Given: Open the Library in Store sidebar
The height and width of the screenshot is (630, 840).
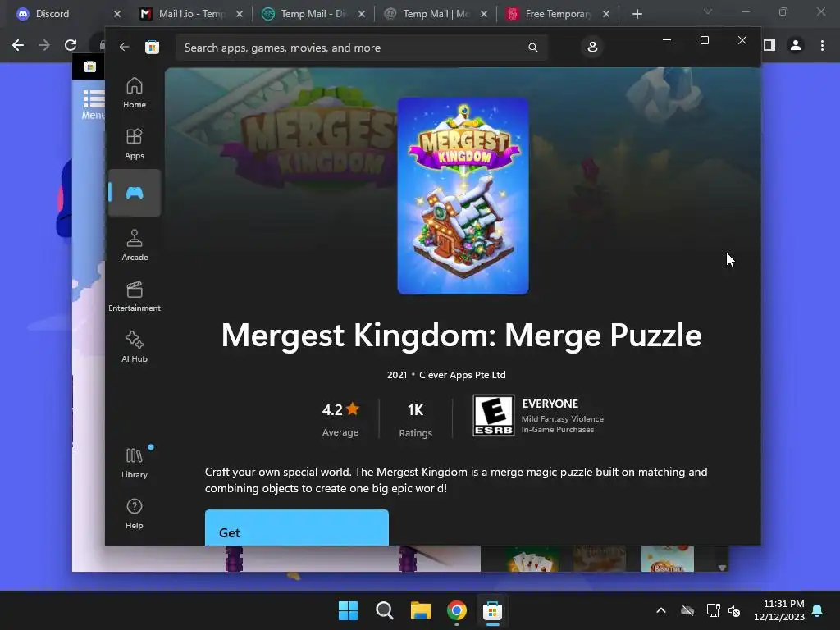Looking at the screenshot, I should 134,463.
